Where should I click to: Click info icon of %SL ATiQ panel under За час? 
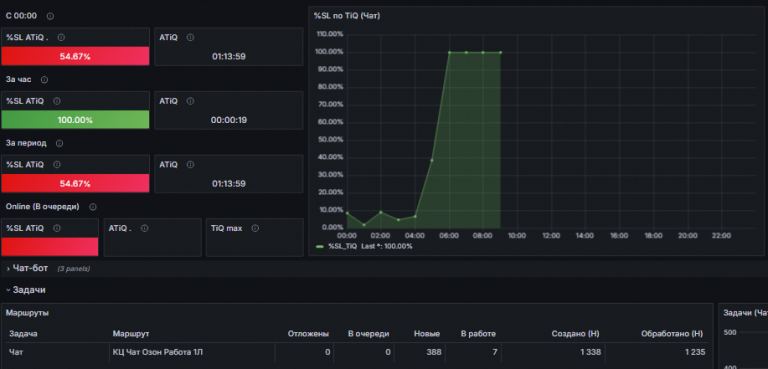[x=56, y=101]
